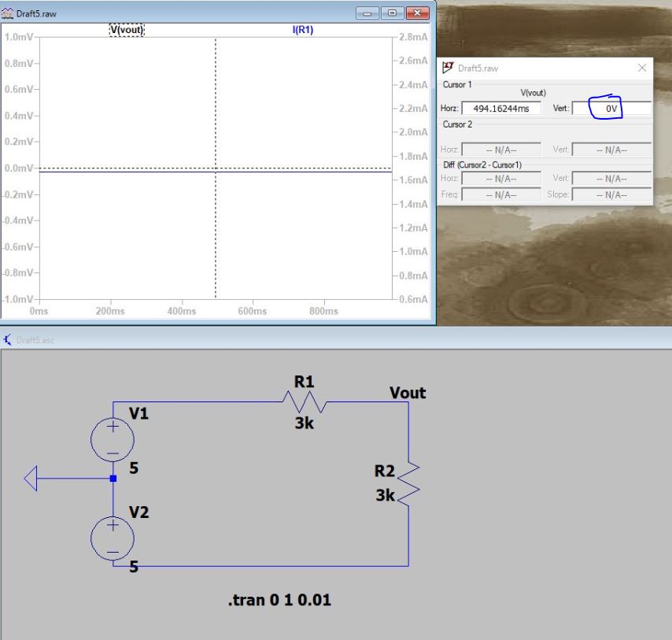Click the Vout net label

(408, 392)
